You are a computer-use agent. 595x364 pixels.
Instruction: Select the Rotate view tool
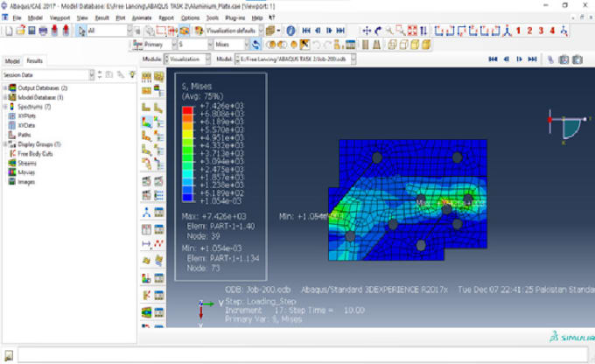[378, 31]
